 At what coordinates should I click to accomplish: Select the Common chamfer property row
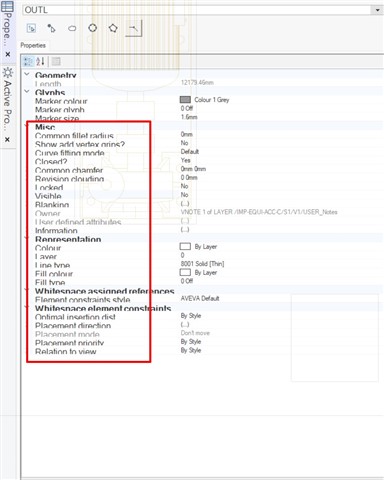(202, 169)
